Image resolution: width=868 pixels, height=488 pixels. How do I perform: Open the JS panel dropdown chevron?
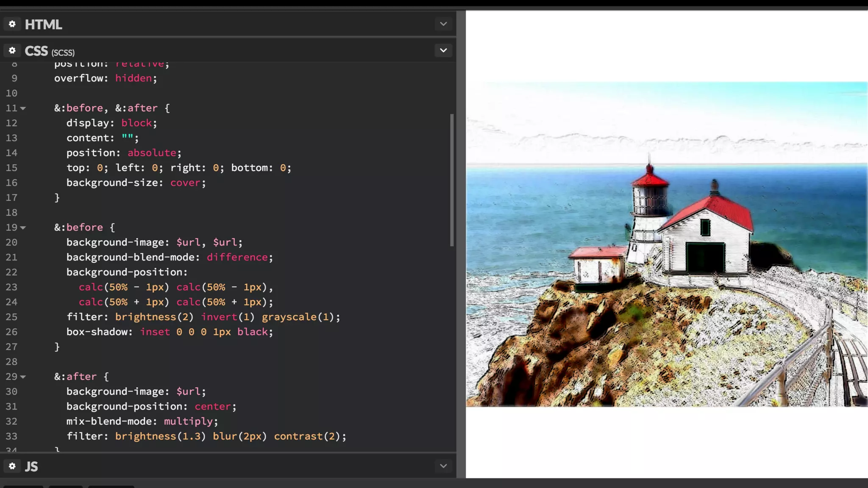(443, 466)
